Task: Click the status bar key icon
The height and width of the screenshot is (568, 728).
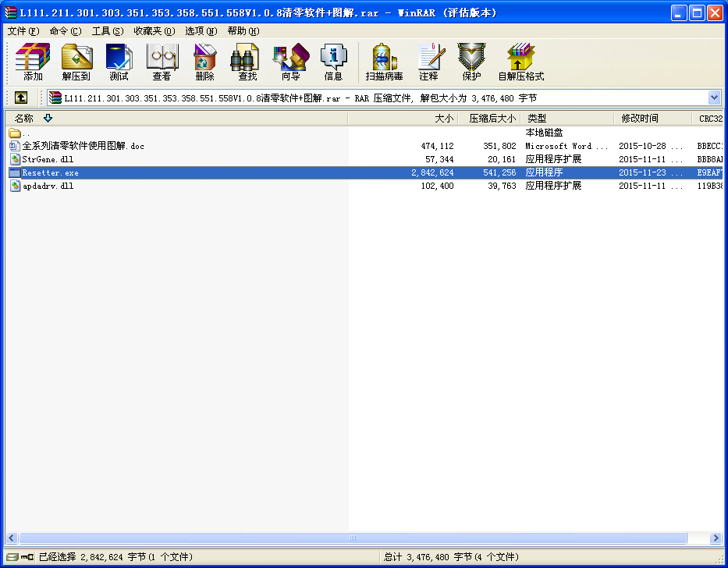Action: 27,556
